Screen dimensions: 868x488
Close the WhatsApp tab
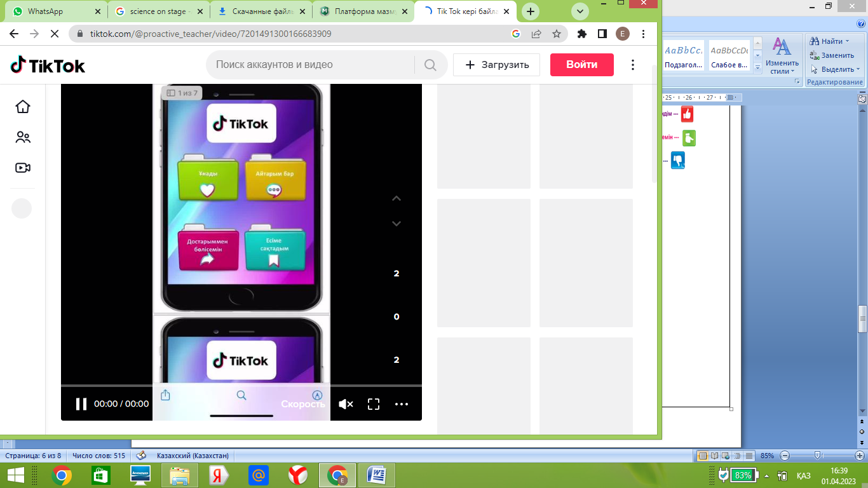[x=97, y=11]
